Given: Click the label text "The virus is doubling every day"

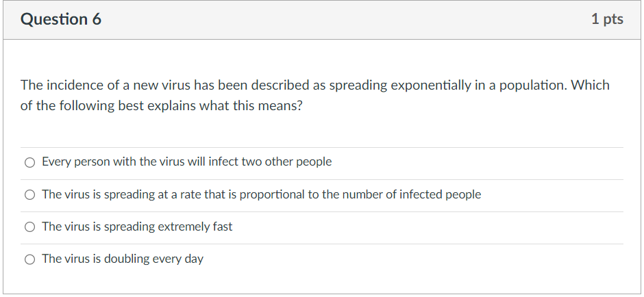Looking at the screenshot, I should click(123, 259).
